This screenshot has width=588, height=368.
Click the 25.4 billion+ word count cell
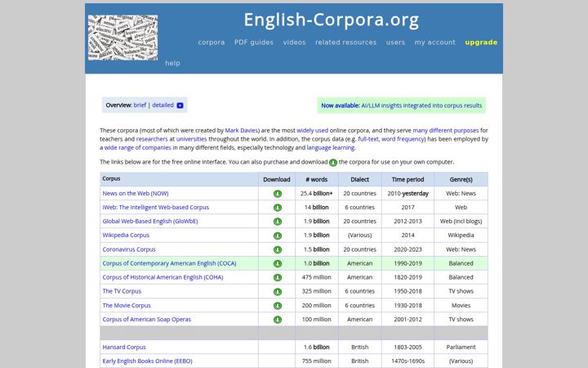[x=317, y=193]
